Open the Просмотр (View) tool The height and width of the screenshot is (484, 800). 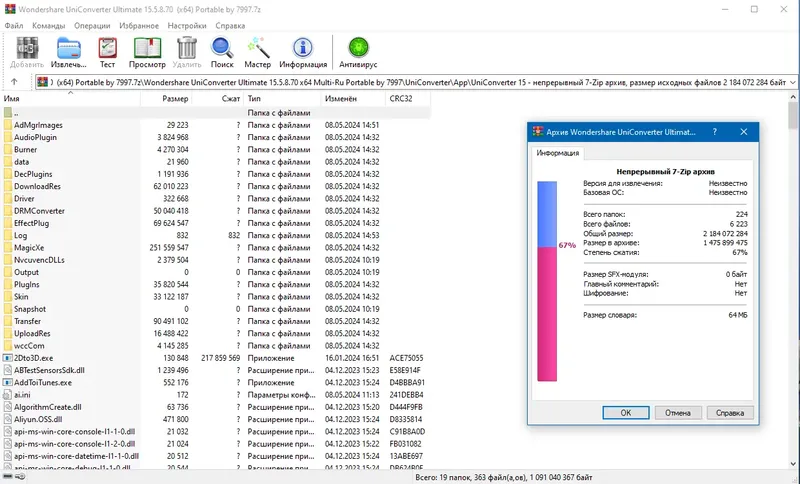point(147,53)
